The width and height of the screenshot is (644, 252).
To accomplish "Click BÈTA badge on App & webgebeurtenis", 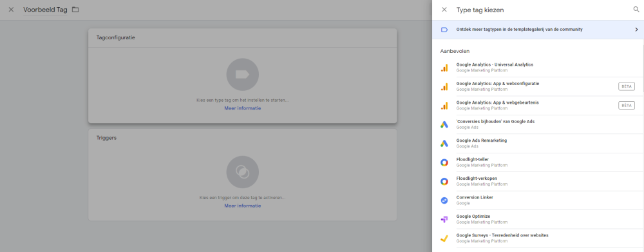I will pyautogui.click(x=627, y=105).
